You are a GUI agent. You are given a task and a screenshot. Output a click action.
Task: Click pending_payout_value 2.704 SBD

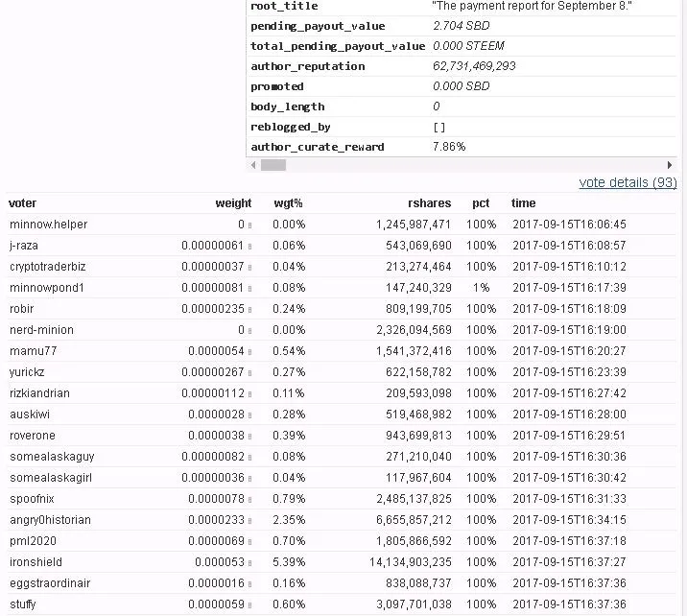point(461,26)
